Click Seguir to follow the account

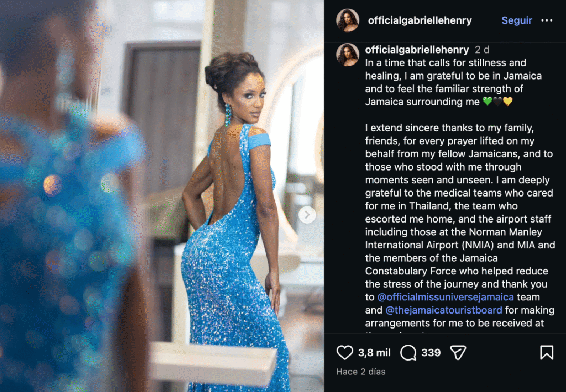coord(517,20)
